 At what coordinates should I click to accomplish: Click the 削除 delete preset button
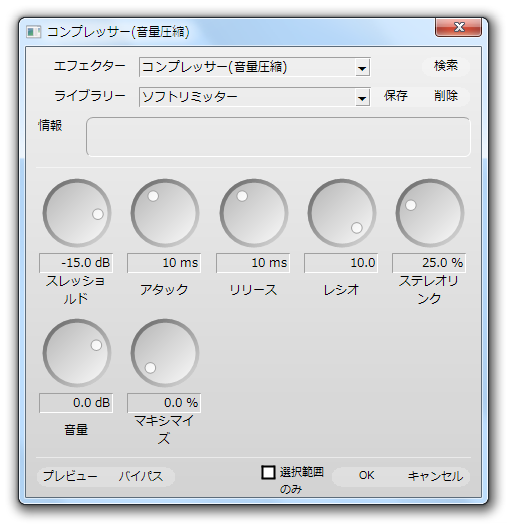tap(446, 96)
